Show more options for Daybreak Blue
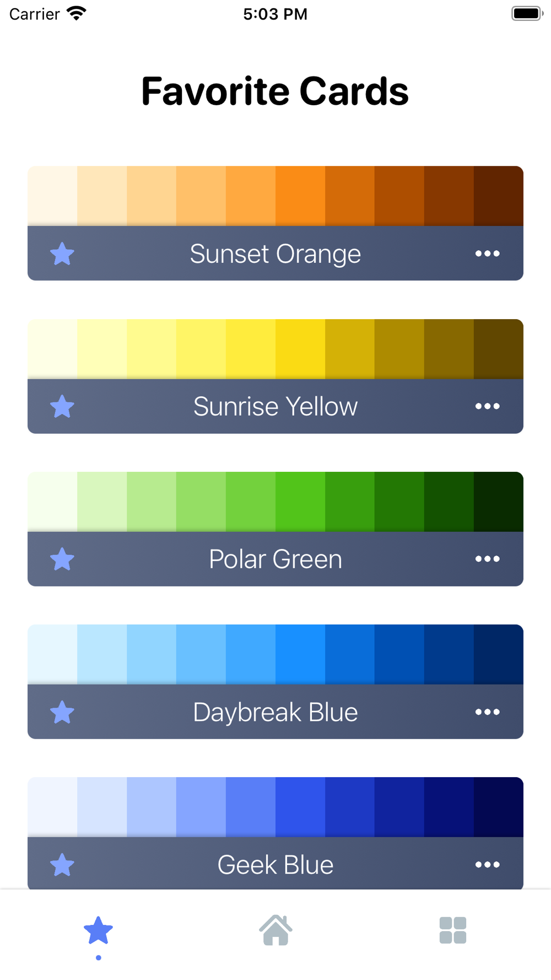The height and width of the screenshot is (980, 551). point(488,712)
